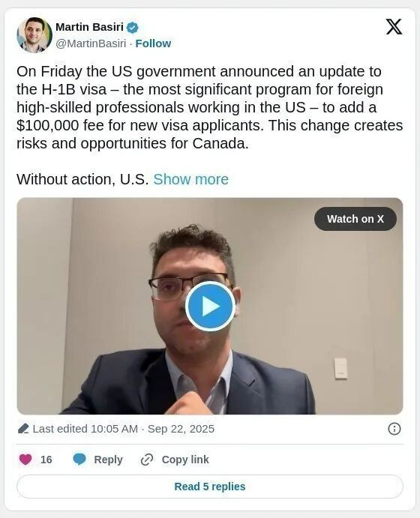
Task: Like the tweet with heart icon
Action: pos(25,460)
